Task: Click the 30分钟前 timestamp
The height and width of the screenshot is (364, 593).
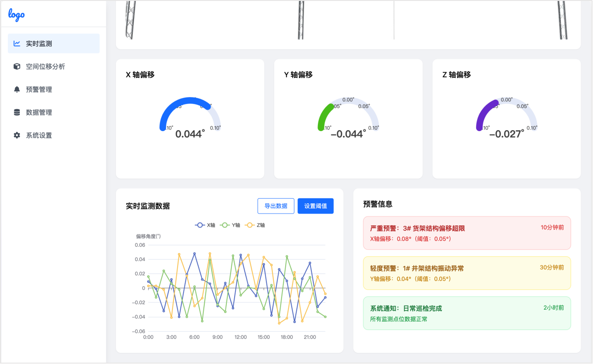Action: click(552, 267)
